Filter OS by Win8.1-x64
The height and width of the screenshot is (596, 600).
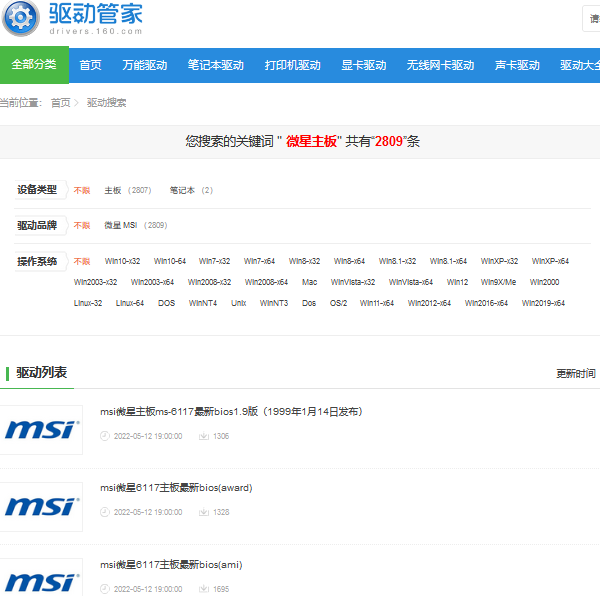[448, 261]
